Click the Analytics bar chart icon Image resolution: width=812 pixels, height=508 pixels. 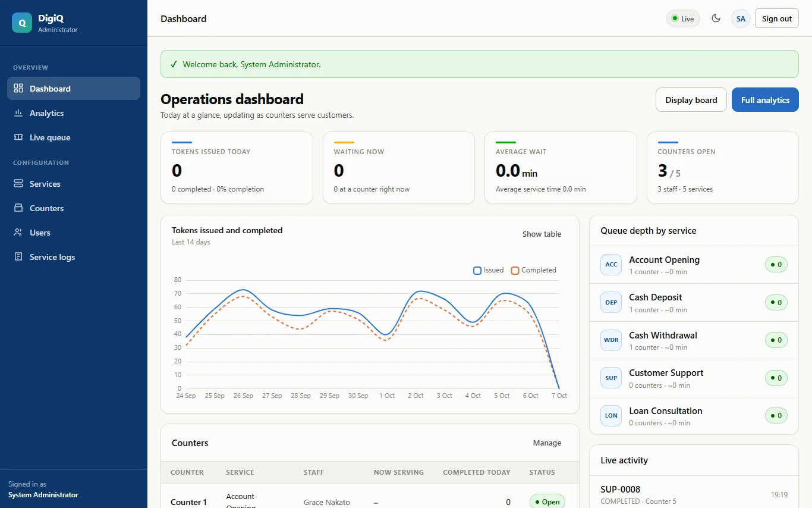pos(18,113)
